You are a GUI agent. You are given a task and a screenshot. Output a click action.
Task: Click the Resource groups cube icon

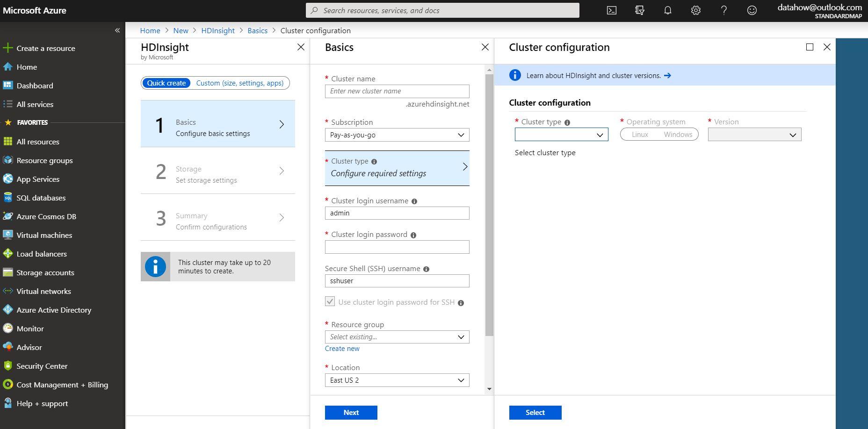pyautogui.click(x=7, y=160)
